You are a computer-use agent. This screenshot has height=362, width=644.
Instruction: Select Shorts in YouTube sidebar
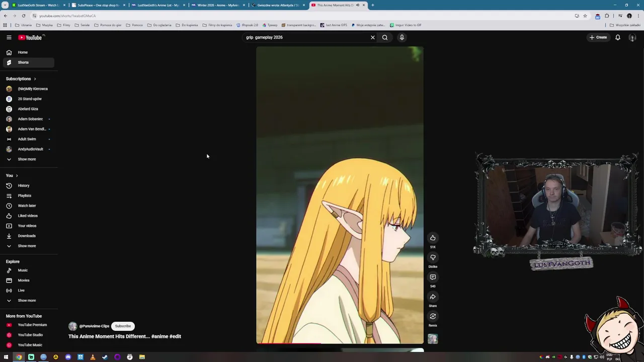point(28,62)
